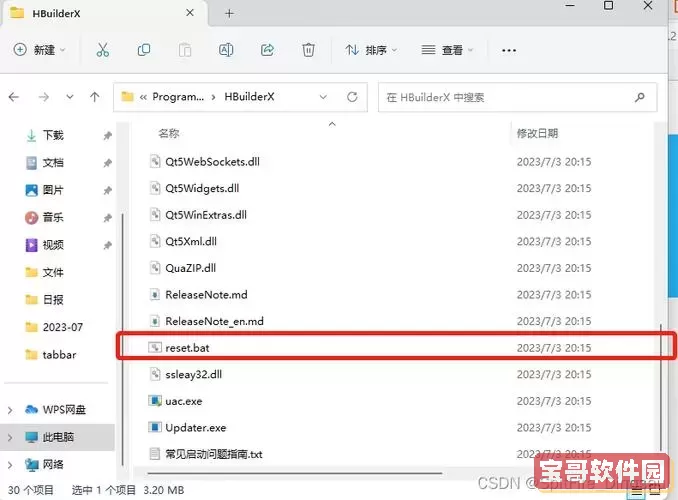The height and width of the screenshot is (500, 678).
Task: Open 文档 in quick access
Action: [53, 163]
